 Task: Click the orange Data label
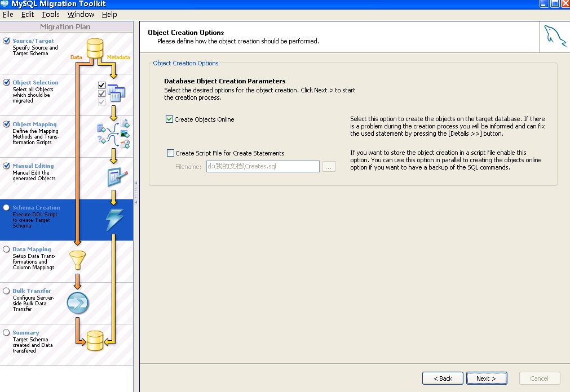[x=76, y=57]
